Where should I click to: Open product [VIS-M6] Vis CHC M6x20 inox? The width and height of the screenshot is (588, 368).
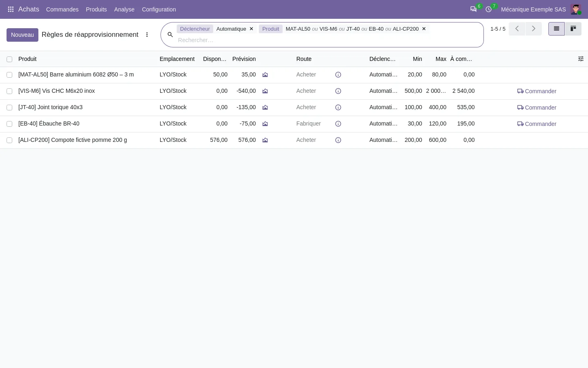(x=56, y=91)
